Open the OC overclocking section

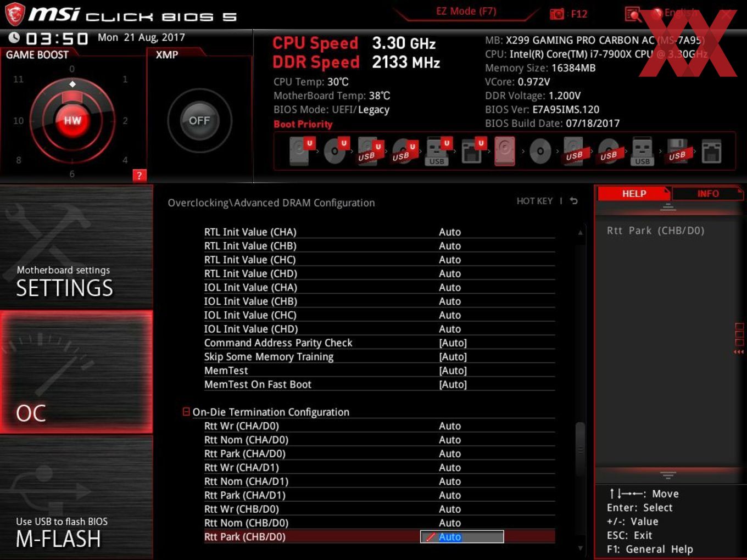pyautogui.click(x=76, y=372)
